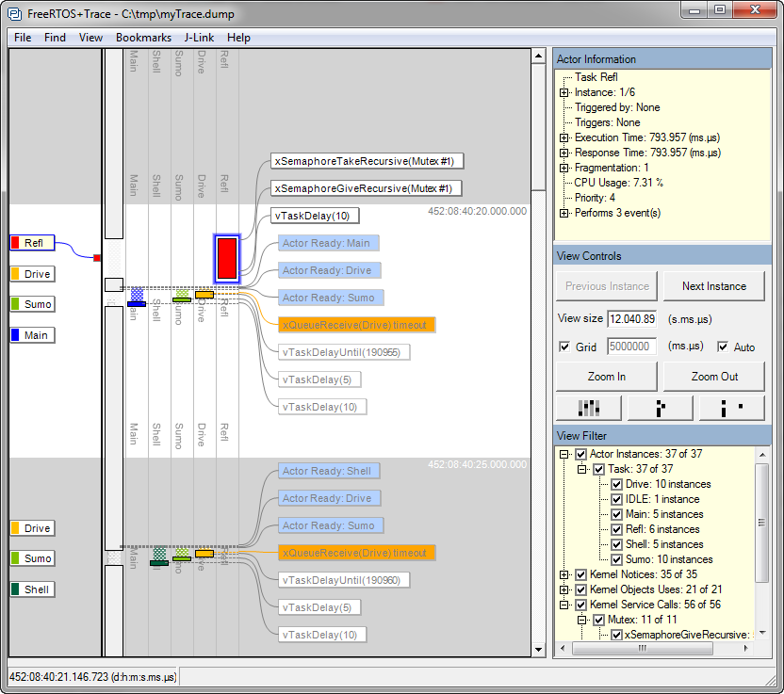Collapse the Actor Instances tree node
Screen dimensions: 784x694
(564, 454)
